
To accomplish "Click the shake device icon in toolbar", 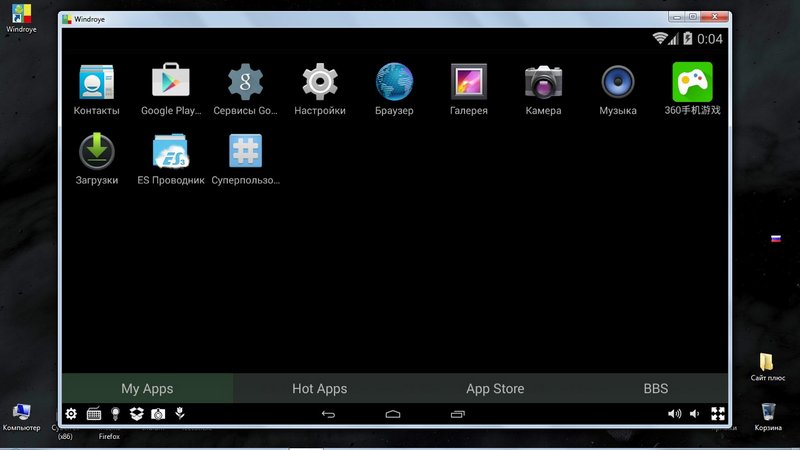I will click(180, 413).
